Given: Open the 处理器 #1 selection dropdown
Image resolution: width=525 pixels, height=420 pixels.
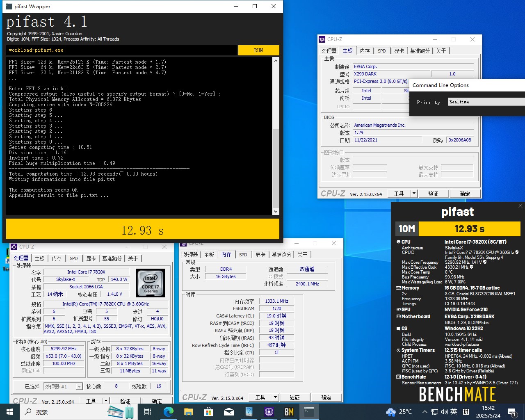Looking at the screenshot, I should pyautogui.click(x=63, y=386).
